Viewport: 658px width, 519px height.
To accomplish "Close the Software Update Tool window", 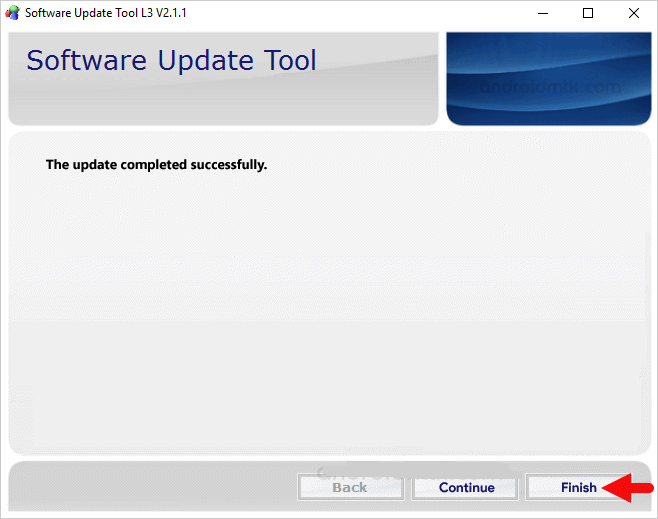I will [x=634, y=14].
